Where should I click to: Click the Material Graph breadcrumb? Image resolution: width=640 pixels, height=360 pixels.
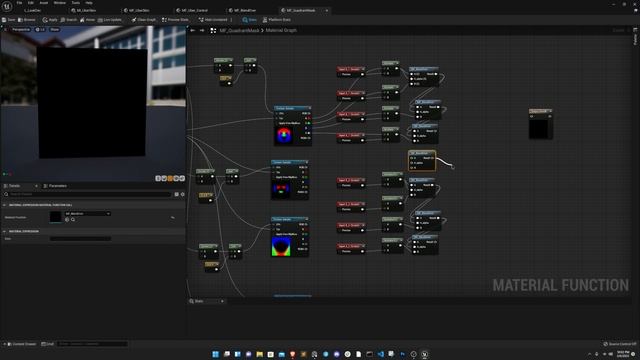pyautogui.click(x=281, y=30)
